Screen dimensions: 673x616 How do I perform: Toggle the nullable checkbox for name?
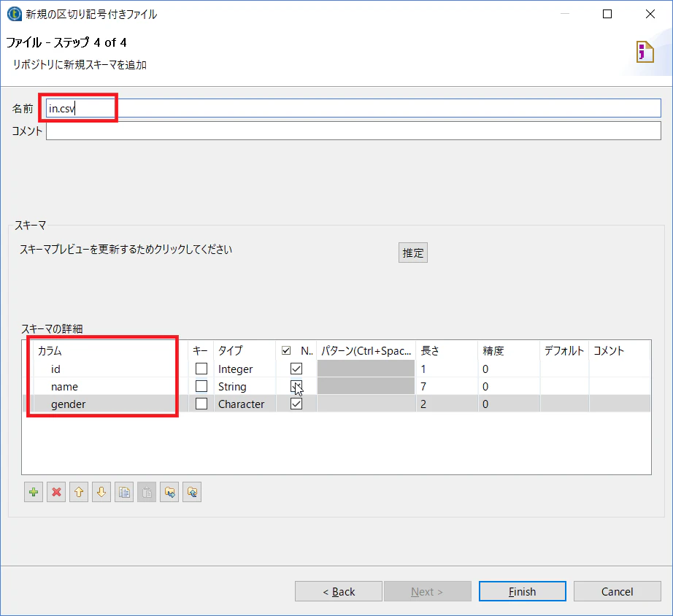pos(296,386)
